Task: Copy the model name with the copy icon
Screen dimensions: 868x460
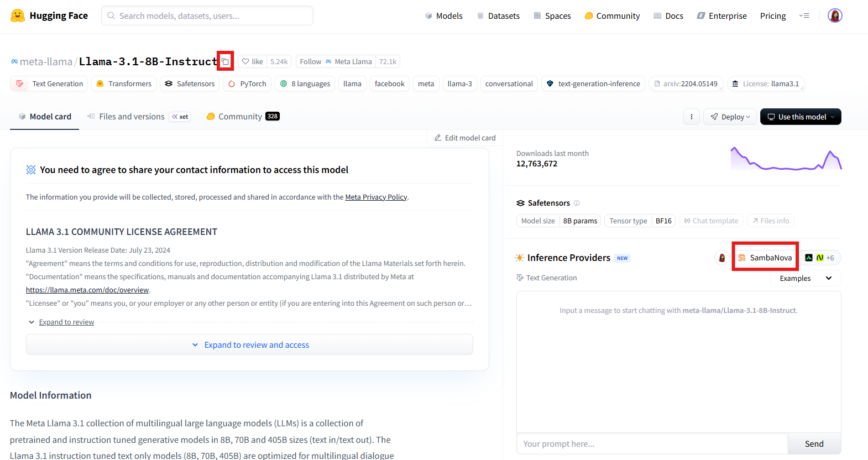Action: [x=225, y=61]
